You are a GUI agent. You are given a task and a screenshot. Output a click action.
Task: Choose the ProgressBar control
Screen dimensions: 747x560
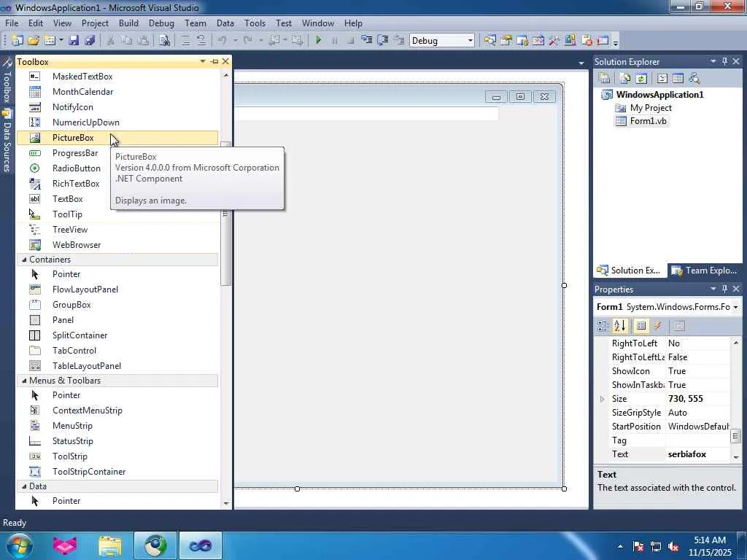(63, 153)
